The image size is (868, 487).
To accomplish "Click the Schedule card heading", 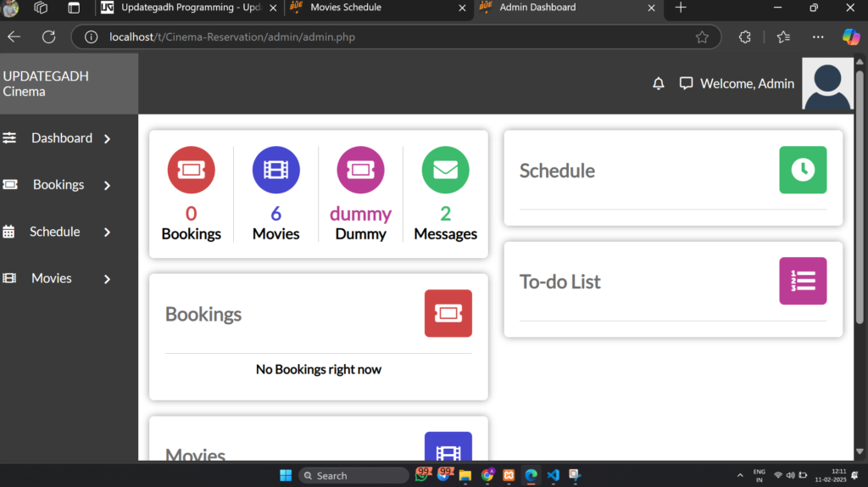I will click(x=557, y=171).
